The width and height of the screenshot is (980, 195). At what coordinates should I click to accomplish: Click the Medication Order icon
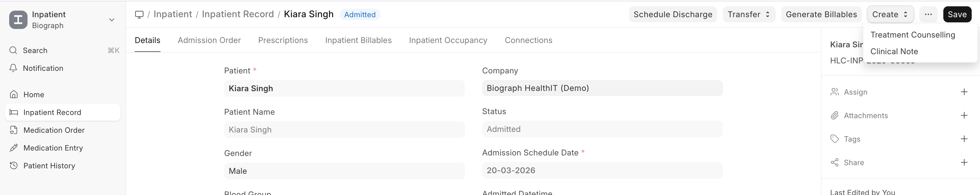pyautogui.click(x=14, y=130)
